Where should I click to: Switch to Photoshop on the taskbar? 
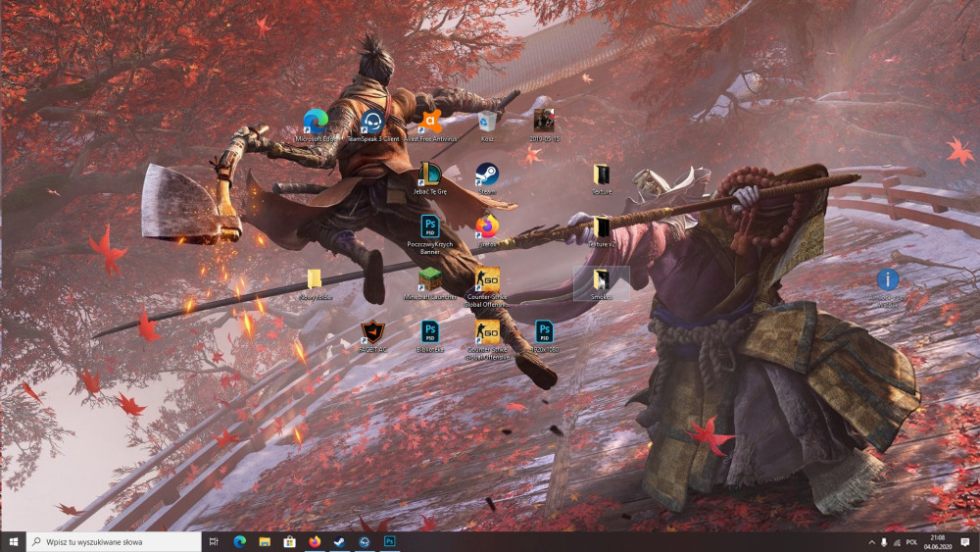[389, 541]
